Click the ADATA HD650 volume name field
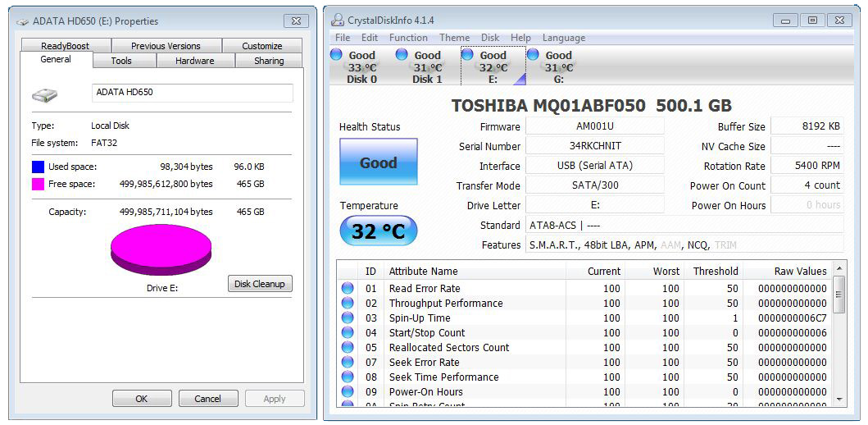The image size is (868, 425). (192, 93)
